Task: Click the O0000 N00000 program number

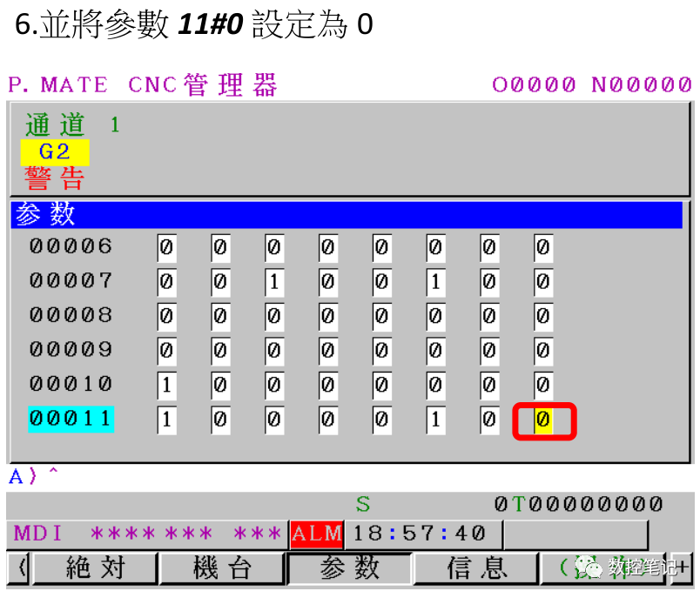Action: coord(592,84)
